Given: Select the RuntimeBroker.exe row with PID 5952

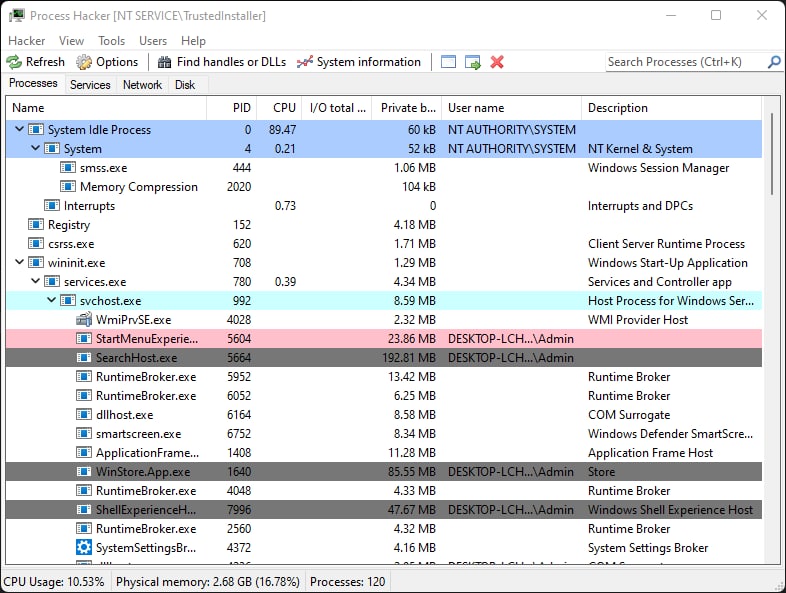Looking at the screenshot, I should click(x=384, y=376).
